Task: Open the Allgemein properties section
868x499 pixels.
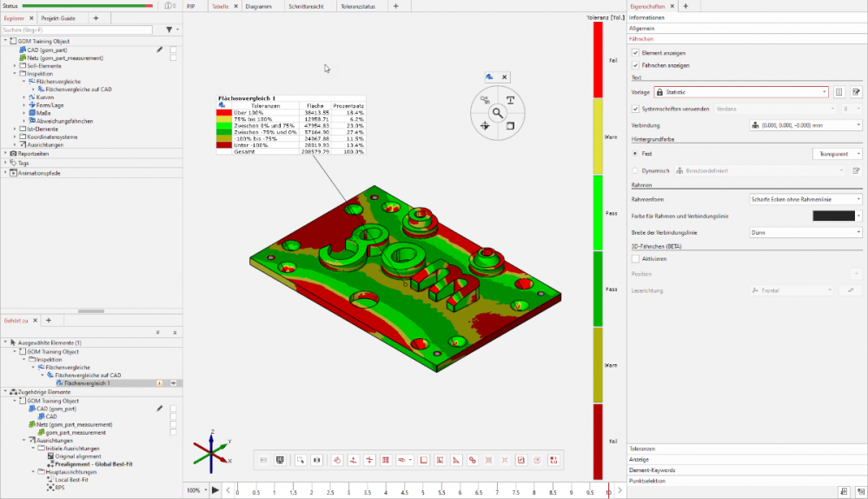Action: pos(641,29)
